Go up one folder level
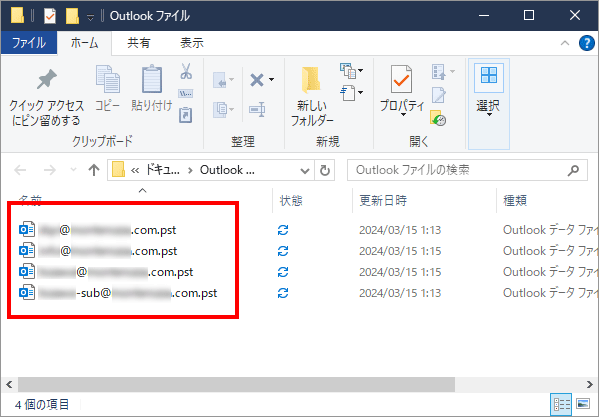The height and width of the screenshot is (417, 599). (94, 170)
